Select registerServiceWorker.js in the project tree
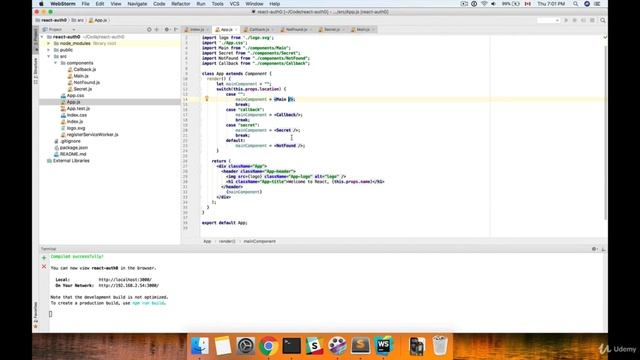This screenshot has height=360, width=640. point(89,135)
